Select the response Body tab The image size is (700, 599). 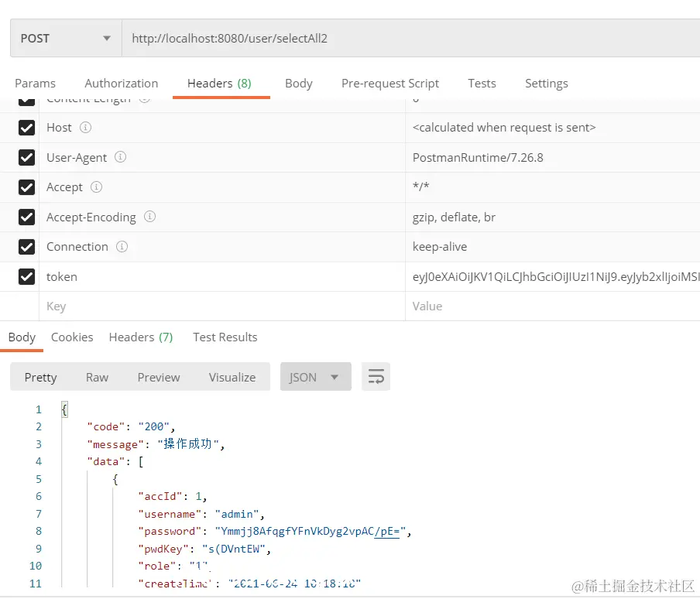pos(22,337)
